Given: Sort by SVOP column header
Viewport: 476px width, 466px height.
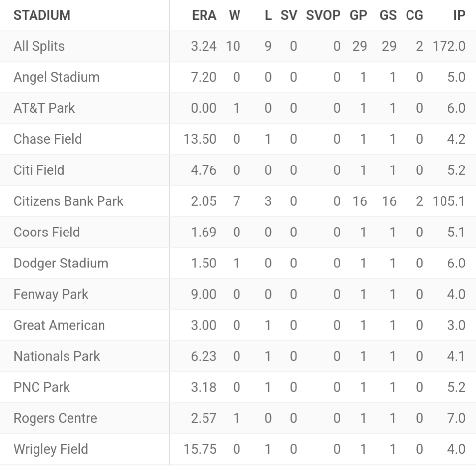Looking at the screenshot, I should [x=323, y=15].
